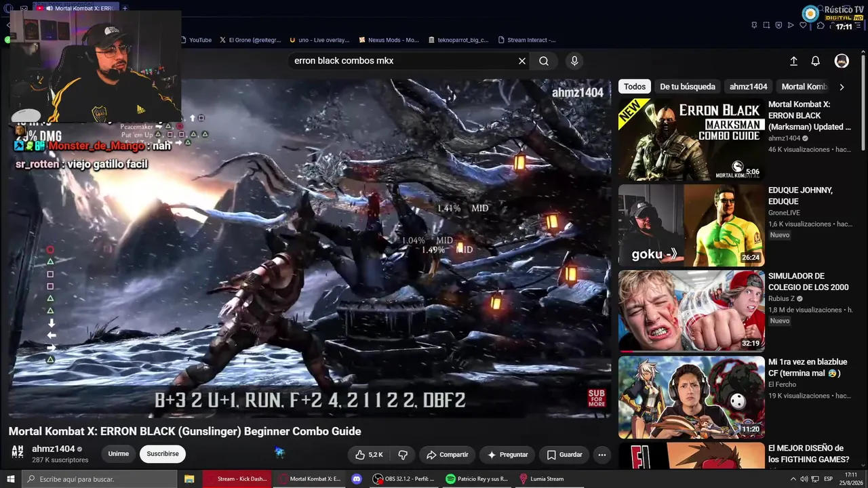
Task: Open the YouTube upload/create icon
Action: tap(793, 61)
